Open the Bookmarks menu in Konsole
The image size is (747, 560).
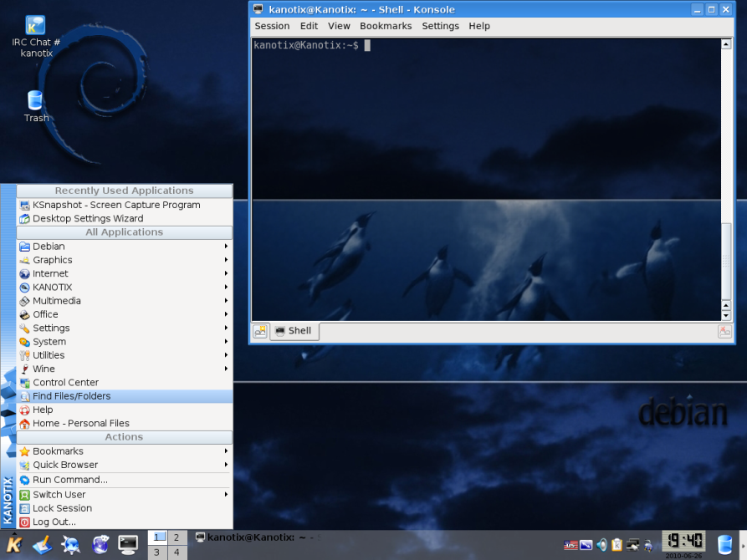click(386, 26)
